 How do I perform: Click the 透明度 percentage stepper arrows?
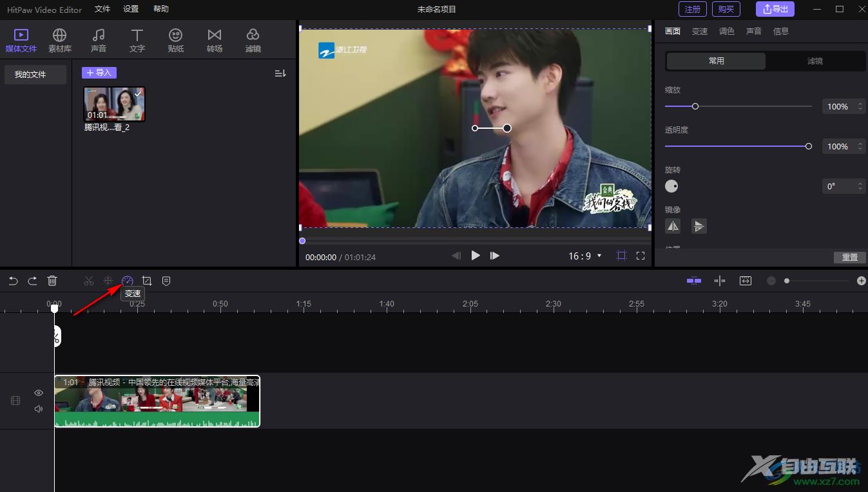(860, 146)
